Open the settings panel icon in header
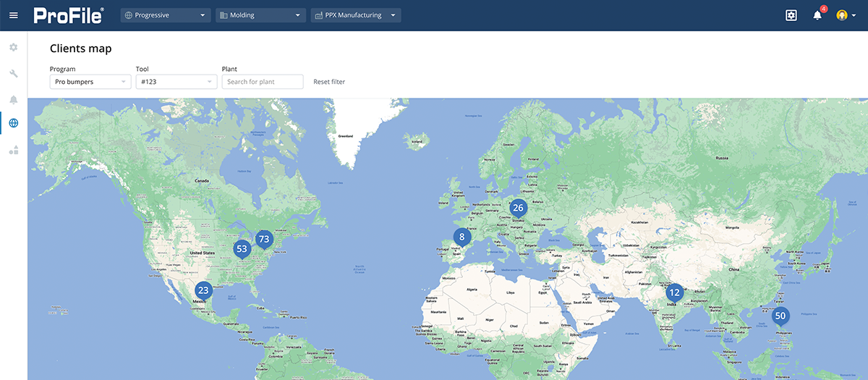The width and height of the screenshot is (868, 380). [791, 15]
